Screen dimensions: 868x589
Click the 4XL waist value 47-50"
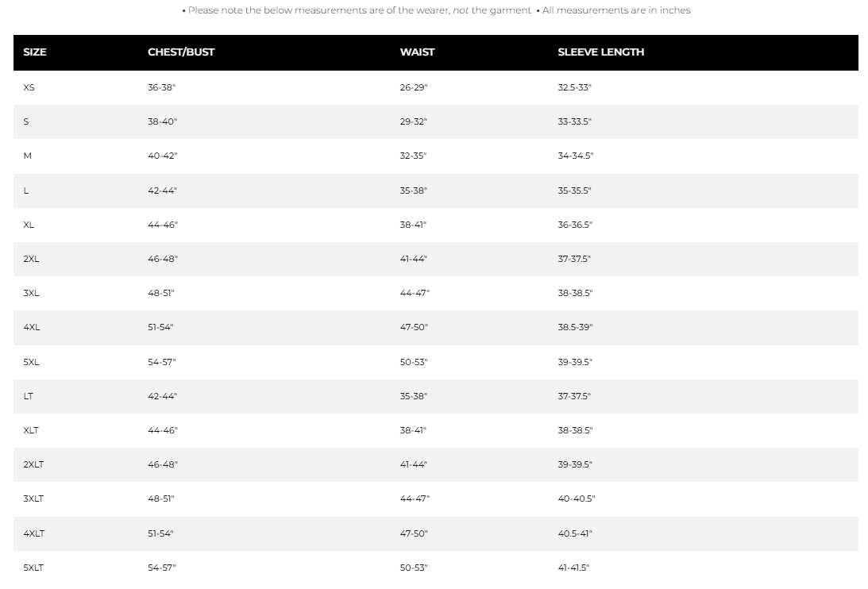pyautogui.click(x=414, y=327)
